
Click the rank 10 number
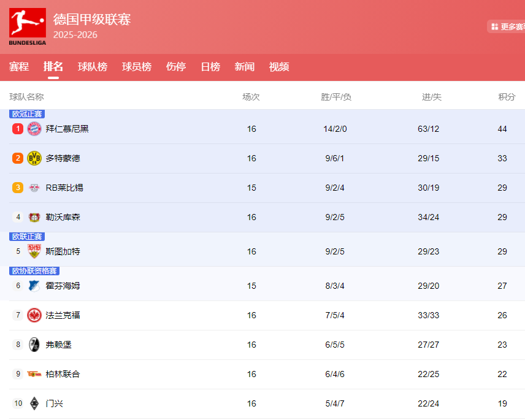(x=18, y=403)
